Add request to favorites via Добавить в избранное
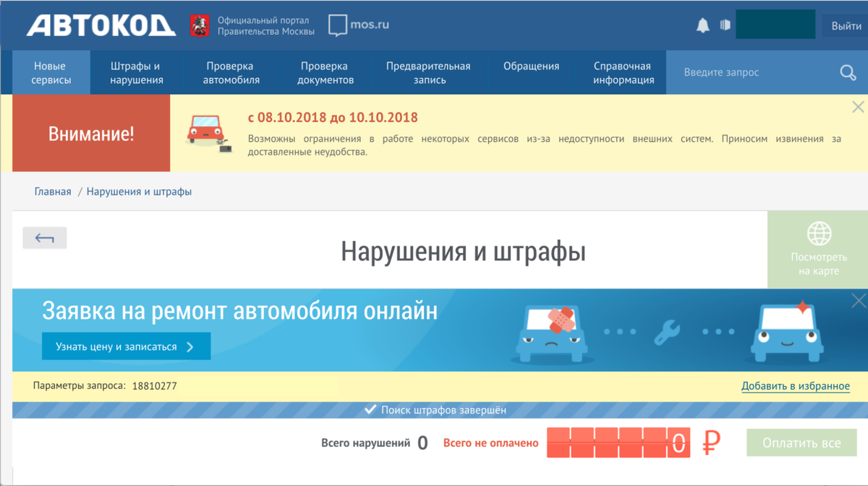 point(796,385)
